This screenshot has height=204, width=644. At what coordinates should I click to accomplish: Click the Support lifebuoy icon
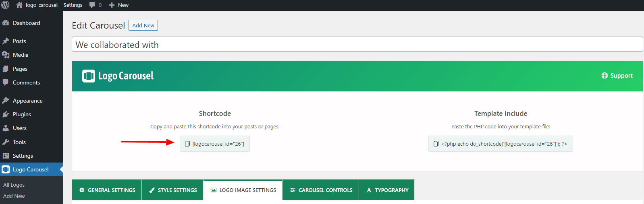tap(605, 76)
